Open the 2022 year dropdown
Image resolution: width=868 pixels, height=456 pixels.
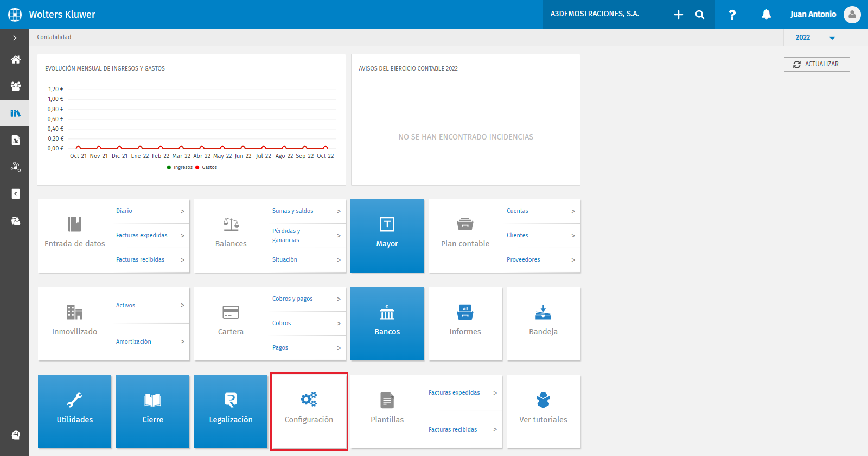point(815,37)
